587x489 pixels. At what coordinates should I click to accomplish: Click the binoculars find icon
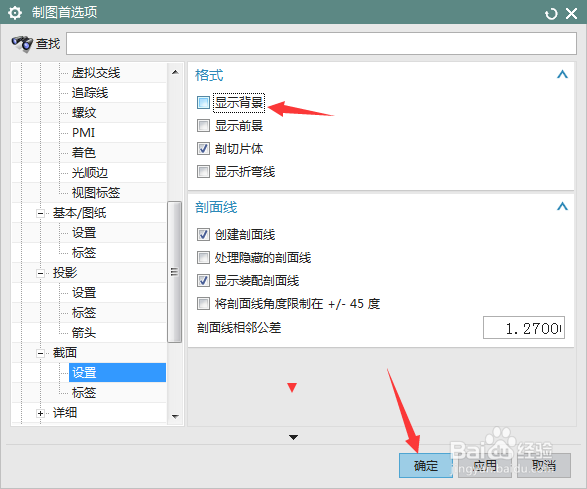pos(22,44)
